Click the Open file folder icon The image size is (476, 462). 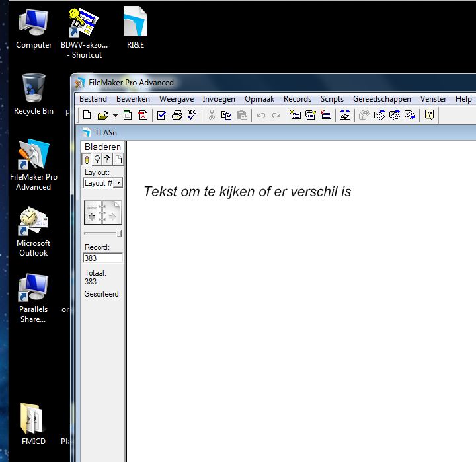pos(103,116)
